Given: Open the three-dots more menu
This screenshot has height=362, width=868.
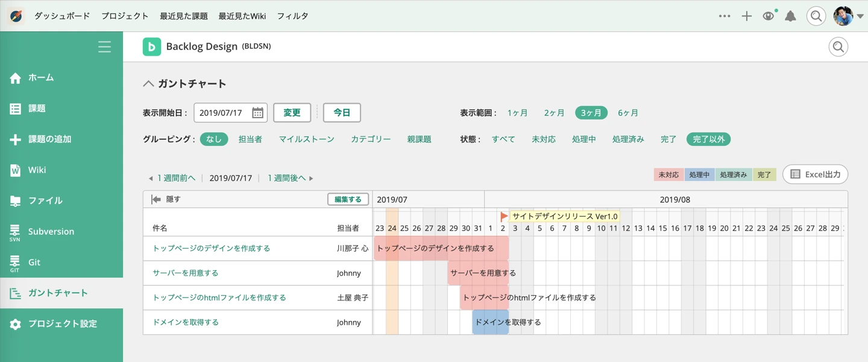Looking at the screenshot, I should tap(725, 16).
